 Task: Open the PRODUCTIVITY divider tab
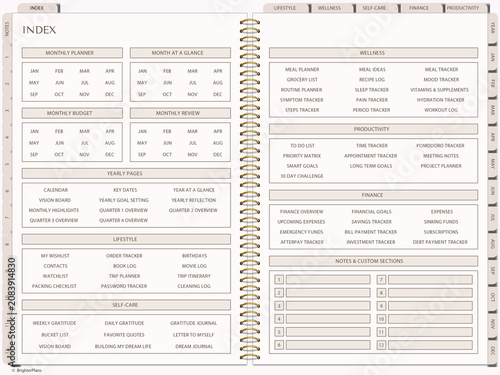[463, 8]
